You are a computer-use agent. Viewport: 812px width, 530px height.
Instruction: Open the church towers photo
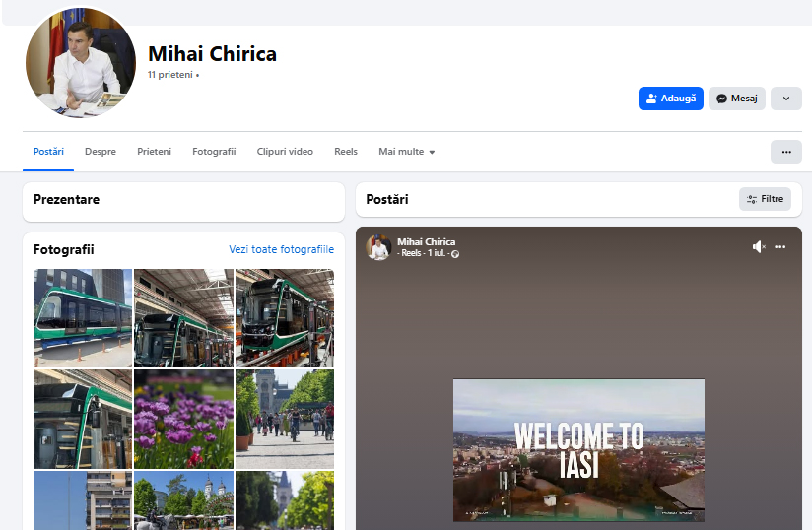click(184, 500)
